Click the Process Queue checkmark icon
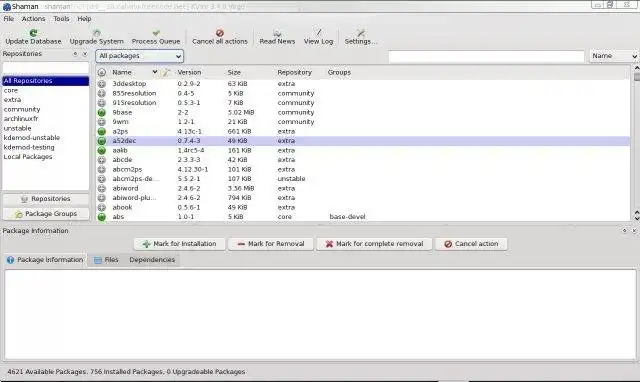Viewport: 640px width, 382px height. pyautogui.click(x=156, y=33)
